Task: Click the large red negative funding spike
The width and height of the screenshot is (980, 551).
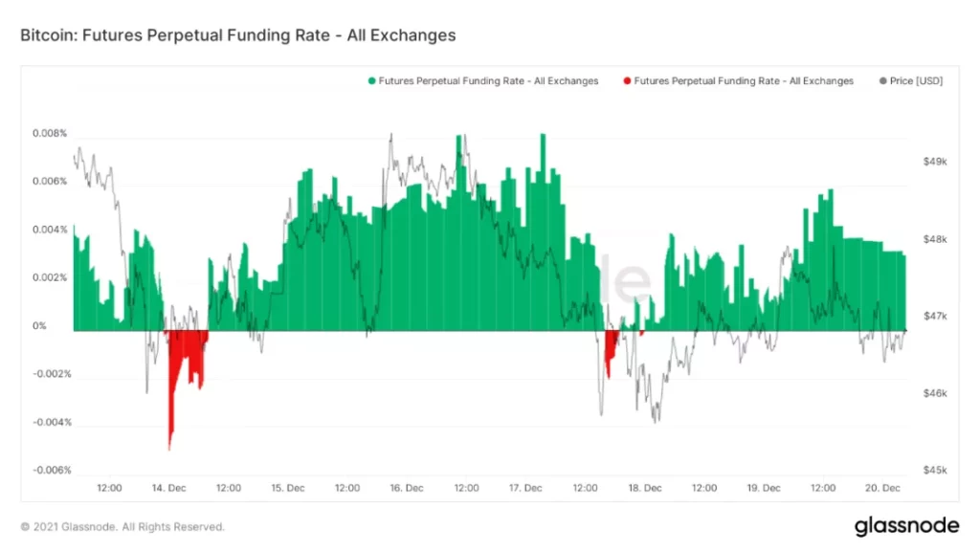Action: [172, 402]
